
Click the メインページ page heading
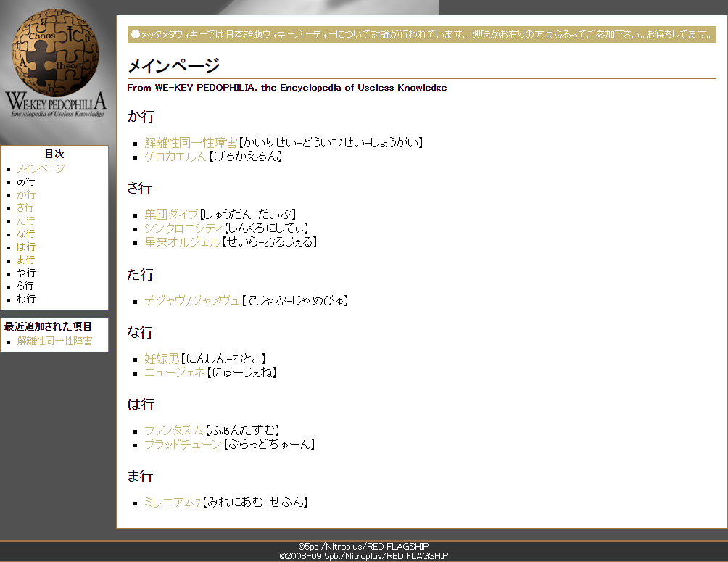(173, 66)
